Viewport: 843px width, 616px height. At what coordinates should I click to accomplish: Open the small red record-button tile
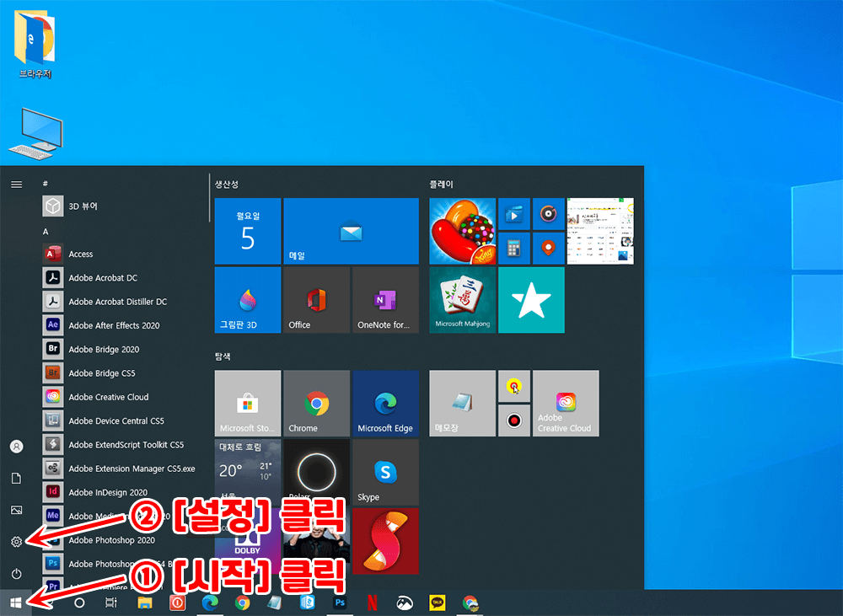(x=514, y=420)
